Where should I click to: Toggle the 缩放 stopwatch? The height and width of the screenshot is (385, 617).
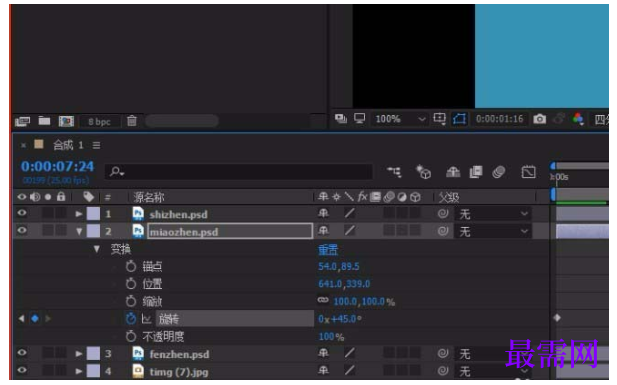[x=131, y=302]
